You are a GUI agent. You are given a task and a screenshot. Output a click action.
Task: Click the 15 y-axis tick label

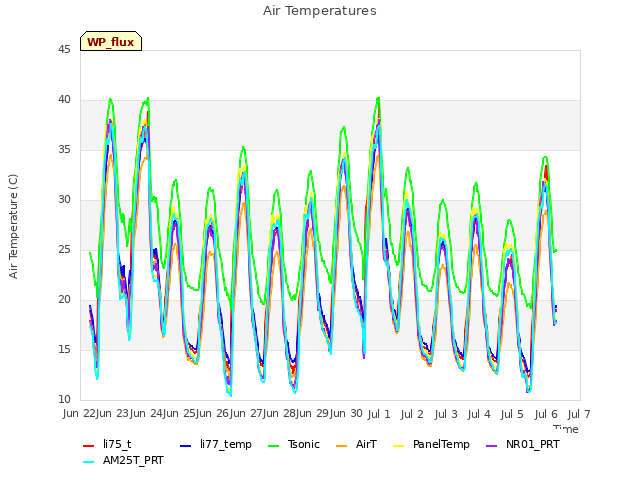point(64,349)
